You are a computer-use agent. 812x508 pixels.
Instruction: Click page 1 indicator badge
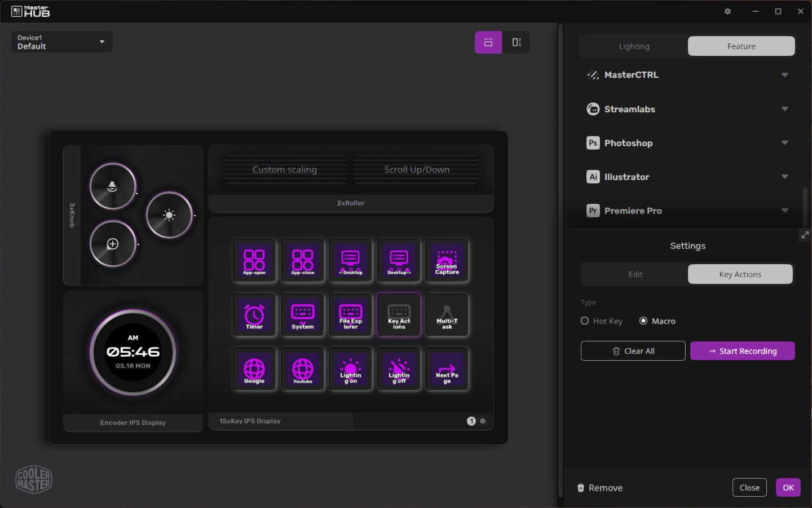[471, 421]
